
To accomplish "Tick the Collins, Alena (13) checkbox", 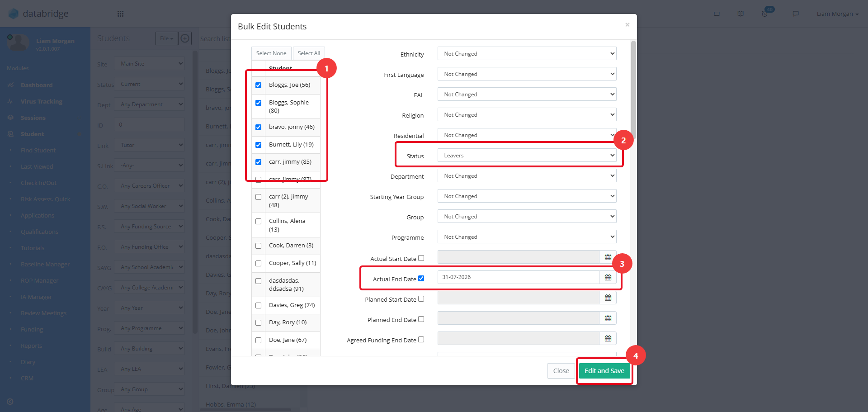I will click(258, 221).
